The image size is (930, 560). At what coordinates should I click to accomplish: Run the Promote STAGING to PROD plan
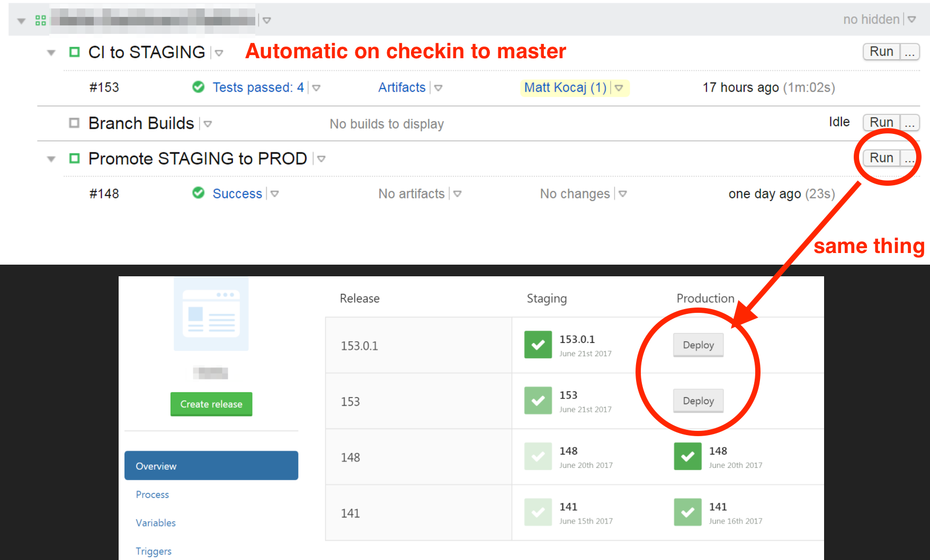point(881,158)
